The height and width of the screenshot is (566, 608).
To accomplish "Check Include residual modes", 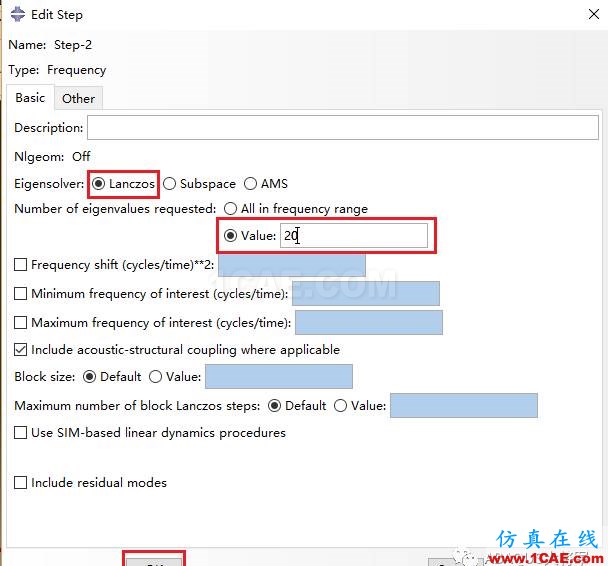I will point(20,483).
